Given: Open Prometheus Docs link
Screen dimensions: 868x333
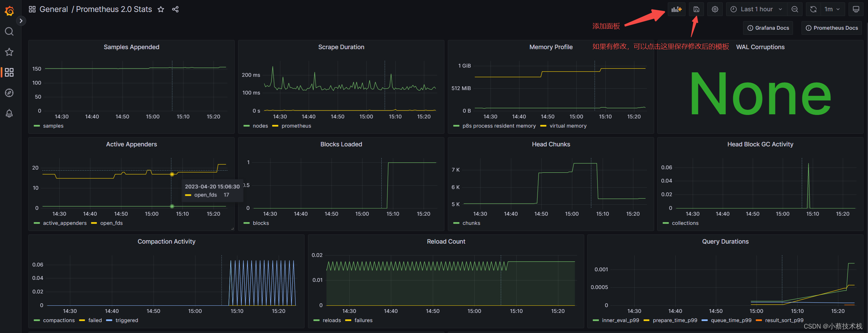Looking at the screenshot, I should tap(832, 28).
